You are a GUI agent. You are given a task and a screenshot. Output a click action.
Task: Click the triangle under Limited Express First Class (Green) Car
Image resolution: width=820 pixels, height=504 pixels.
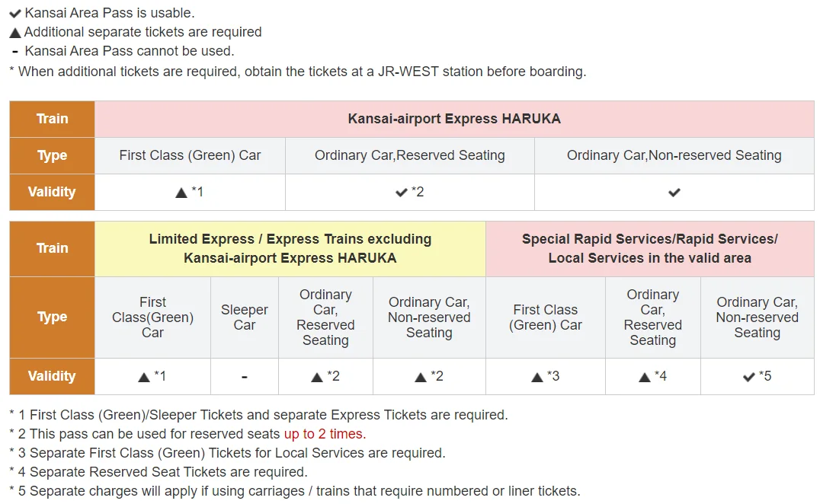(144, 377)
